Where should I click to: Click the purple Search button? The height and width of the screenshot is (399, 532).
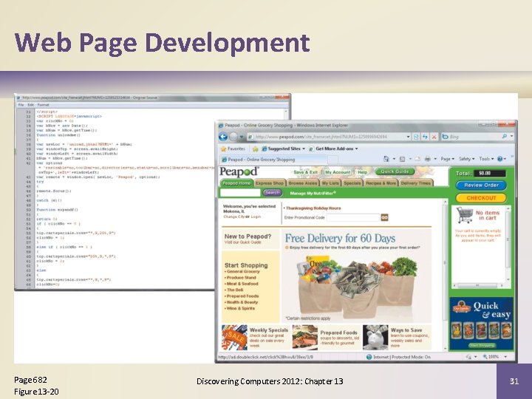tap(273, 193)
